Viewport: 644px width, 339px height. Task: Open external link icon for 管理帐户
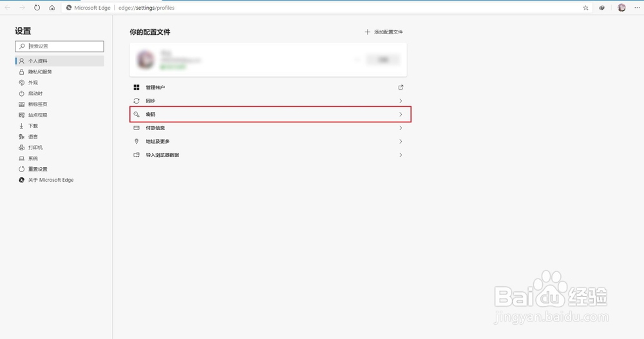[x=401, y=87]
